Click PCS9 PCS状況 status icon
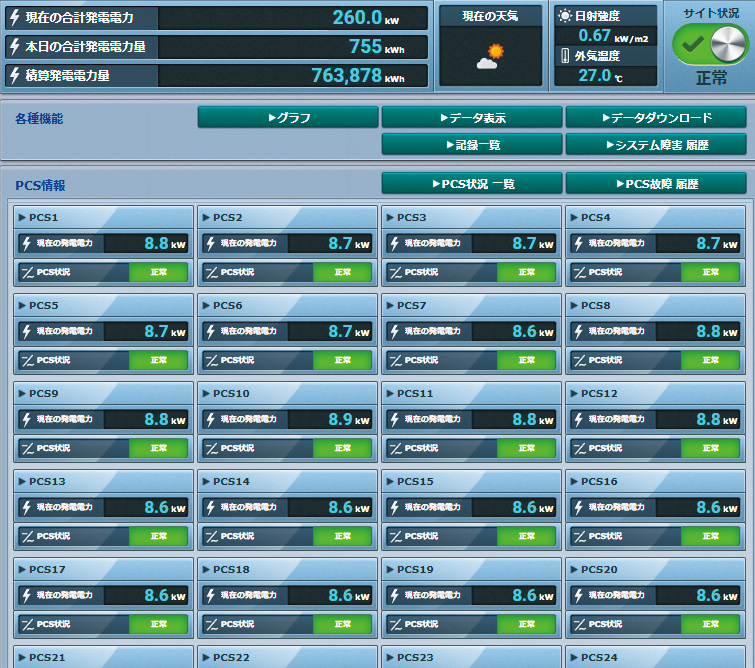The width and height of the screenshot is (755, 668). (28, 448)
